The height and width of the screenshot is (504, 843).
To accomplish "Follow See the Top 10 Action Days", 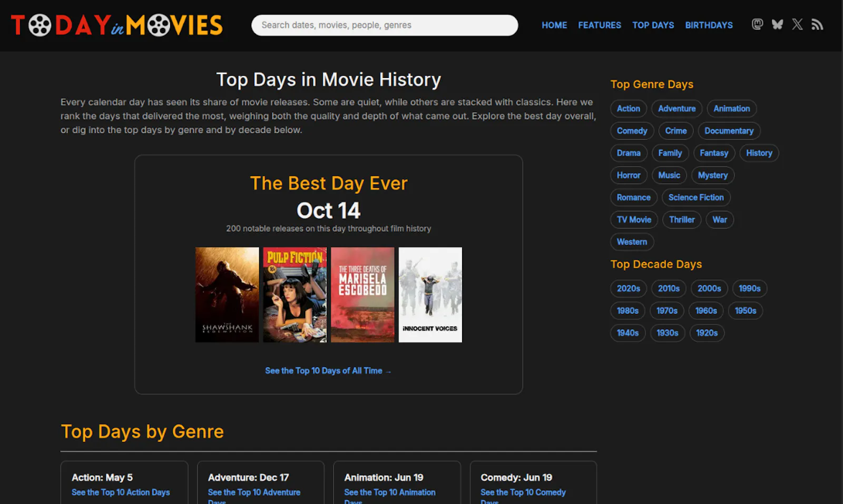I will 121,492.
